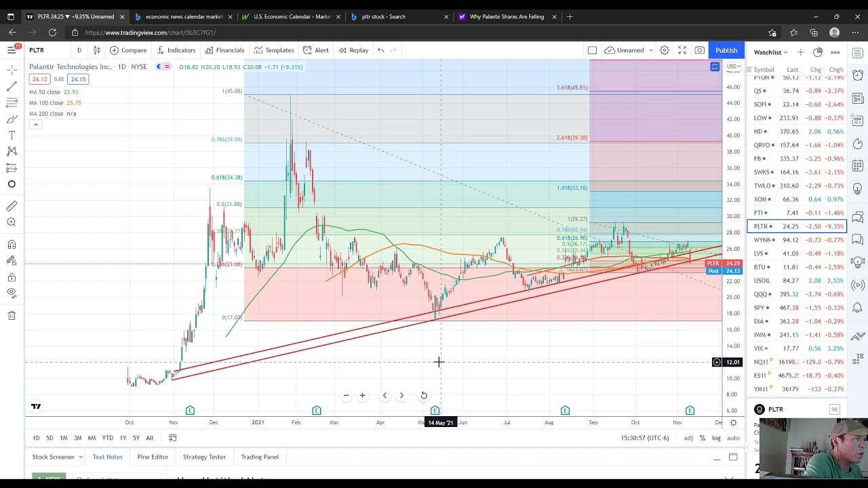The width and height of the screenshot is (868, 488).
Task: Select the Text annotation tool
Action: click(12, 135)
